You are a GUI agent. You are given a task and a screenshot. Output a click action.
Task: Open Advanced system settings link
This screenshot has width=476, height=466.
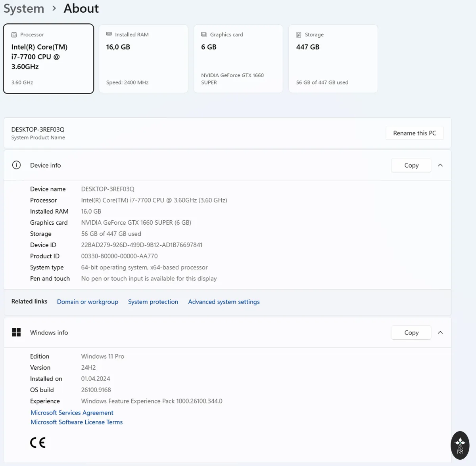pos(224,302)
